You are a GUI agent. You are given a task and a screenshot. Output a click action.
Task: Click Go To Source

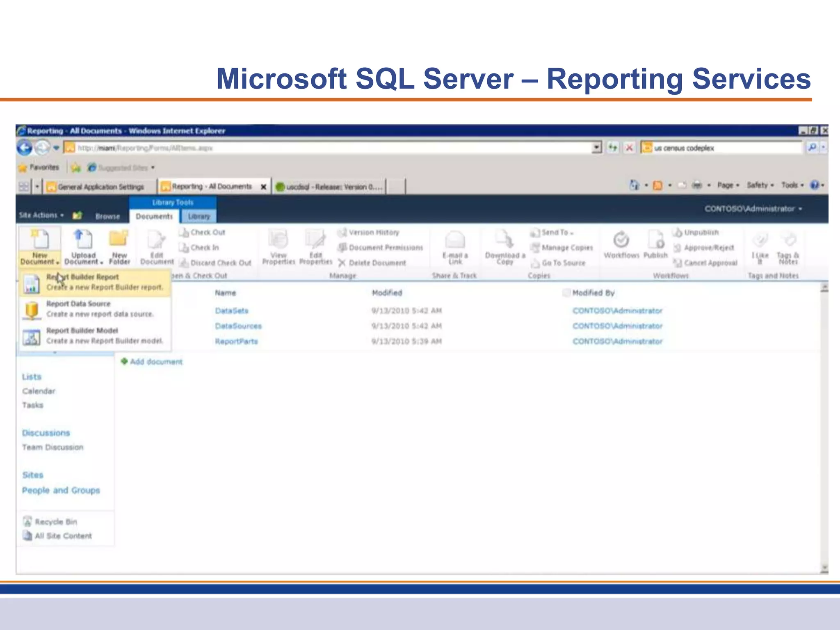(558, 263)
